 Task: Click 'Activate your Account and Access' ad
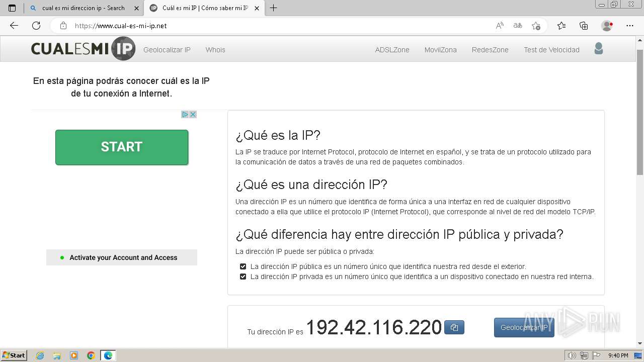point(122,257)
